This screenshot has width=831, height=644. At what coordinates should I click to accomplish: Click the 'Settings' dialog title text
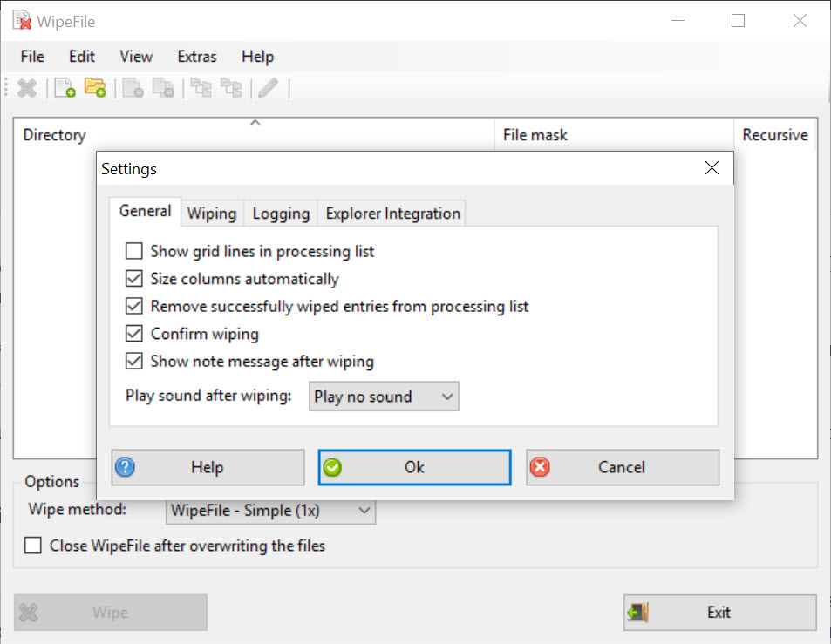pyautogui.click(x=129, y=169)
